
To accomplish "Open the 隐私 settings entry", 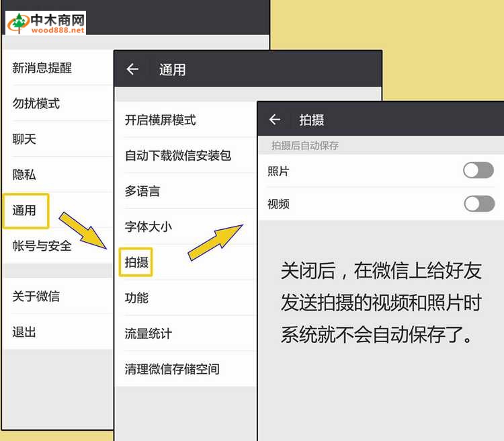I will (x=58, y=175).
